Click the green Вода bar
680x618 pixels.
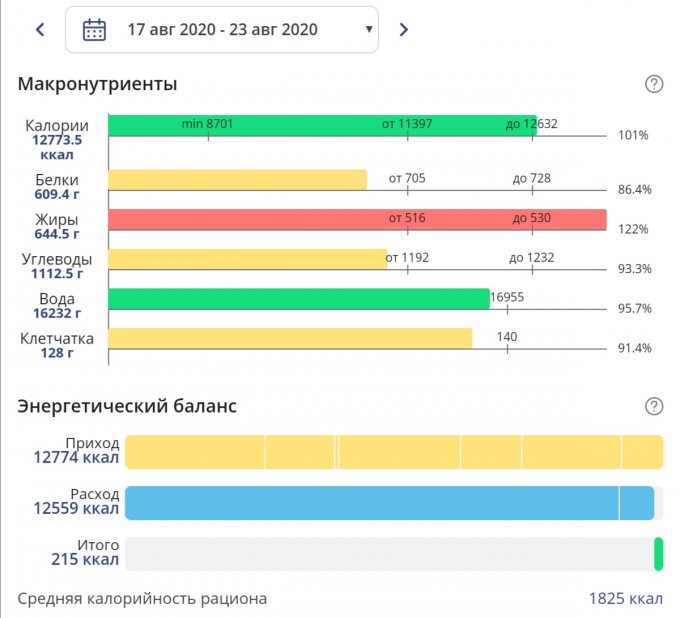(x=298, y=299)
